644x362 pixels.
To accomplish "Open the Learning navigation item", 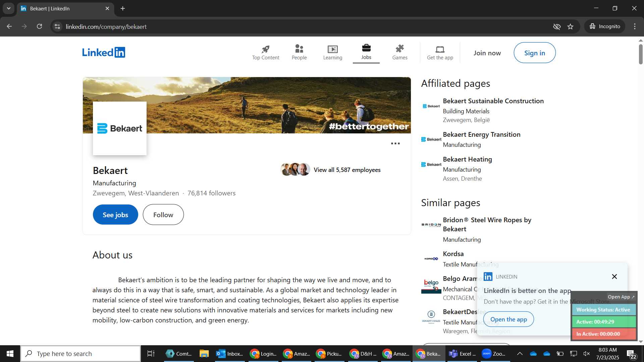I will pos(333,53).
